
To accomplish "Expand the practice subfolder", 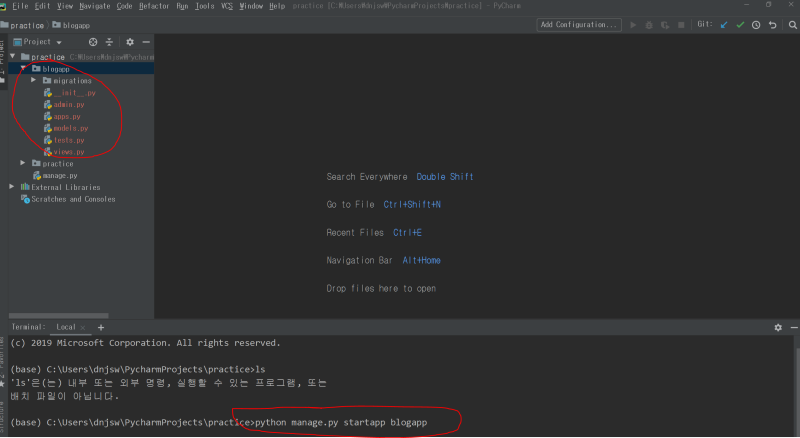I will pos(22,163).
